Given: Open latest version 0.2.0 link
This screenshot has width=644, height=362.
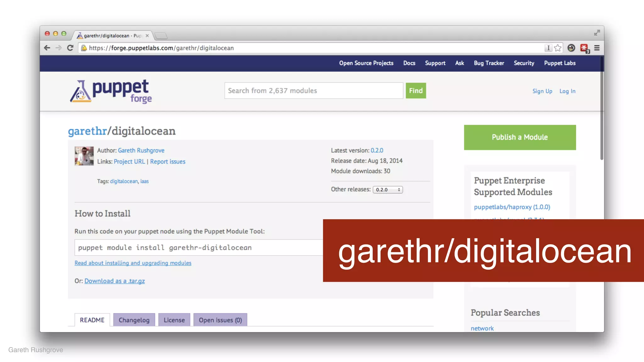Looking at the screenshot, I should point(377,151).
